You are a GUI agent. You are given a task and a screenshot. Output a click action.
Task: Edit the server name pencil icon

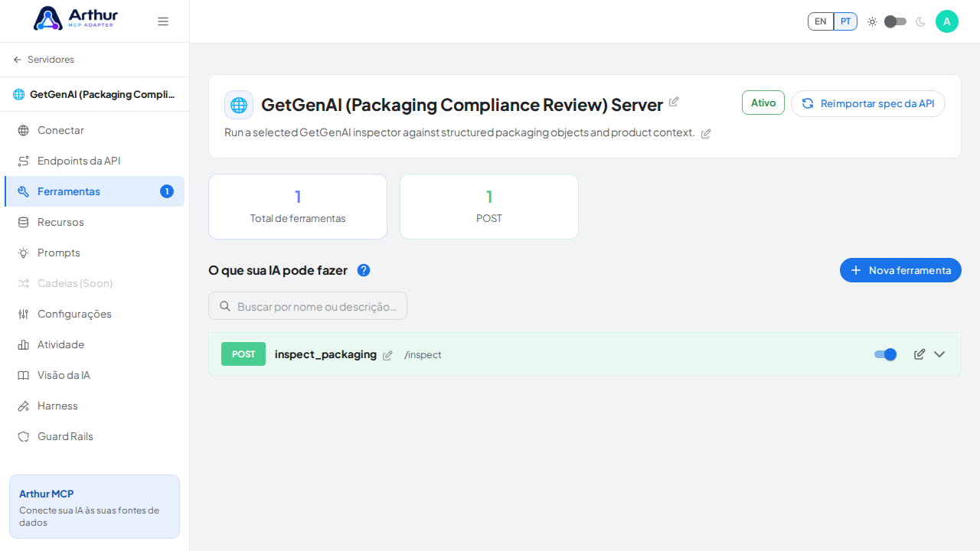(x=674, y=102)
